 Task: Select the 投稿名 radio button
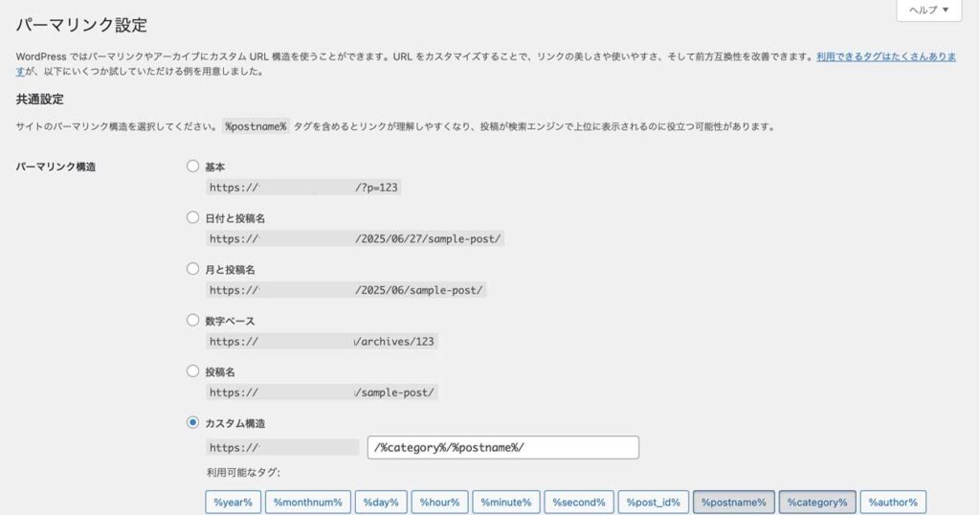pos(192,371)
